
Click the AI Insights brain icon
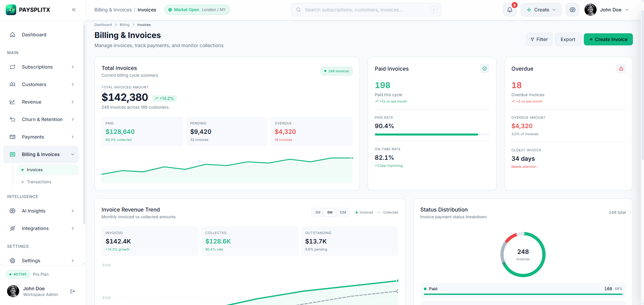(12, 211)
